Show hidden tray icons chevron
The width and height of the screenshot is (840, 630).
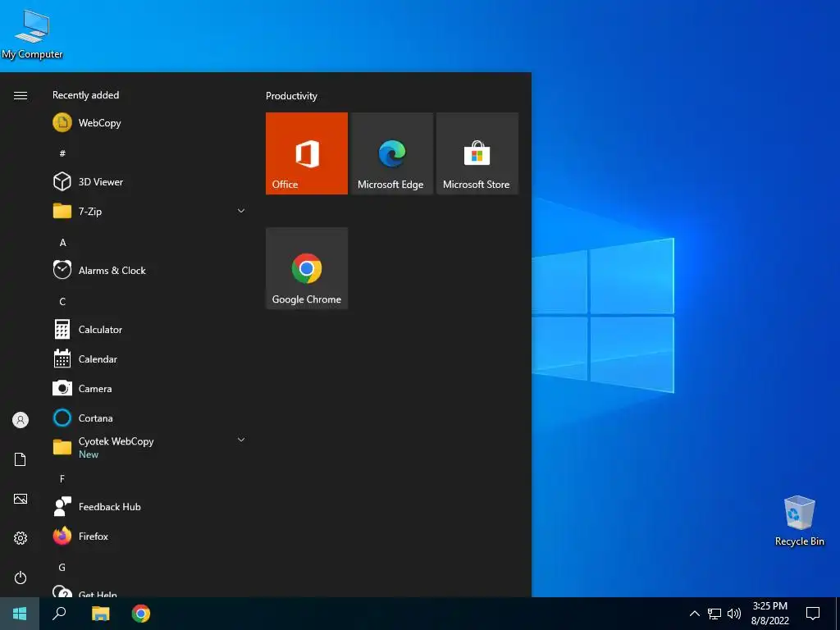point(694,614)
